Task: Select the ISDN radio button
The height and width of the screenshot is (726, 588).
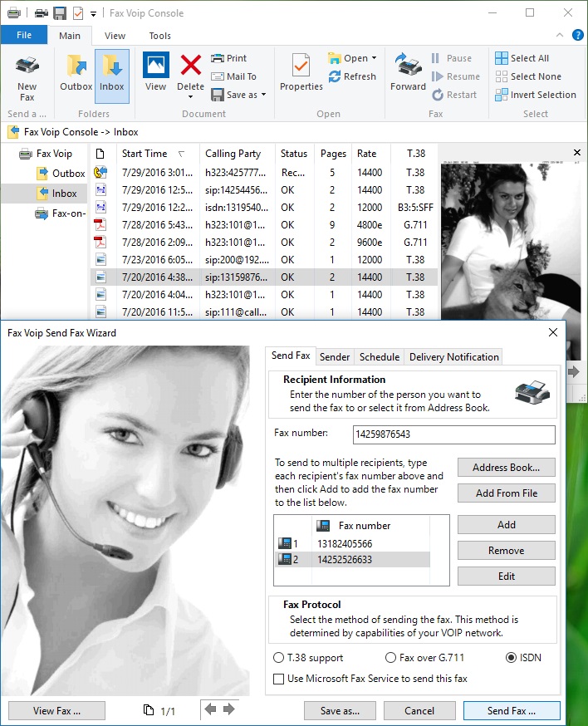Action: (511, 658)
